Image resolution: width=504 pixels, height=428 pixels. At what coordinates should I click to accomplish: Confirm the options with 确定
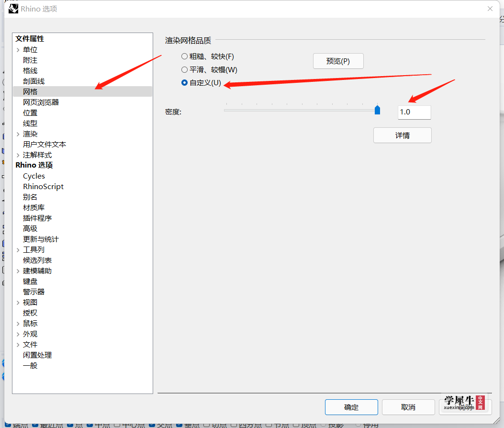pos(351,407)
